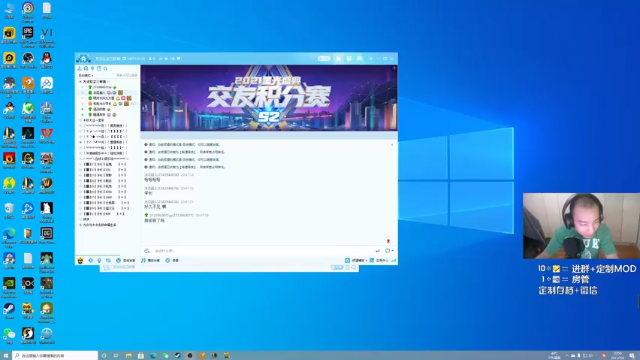The image size is (640, 360).
Task: Click the share icon in YY title bar
Action: click(x=172, y=59)
